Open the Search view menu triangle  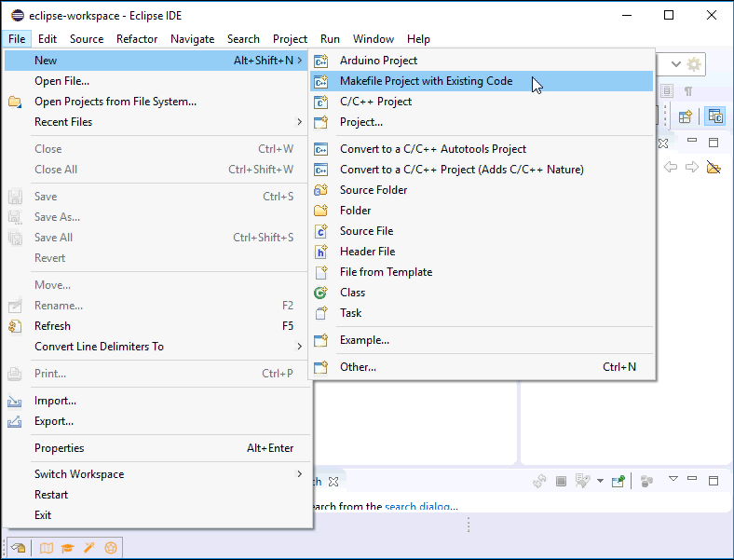coord(673,481)
